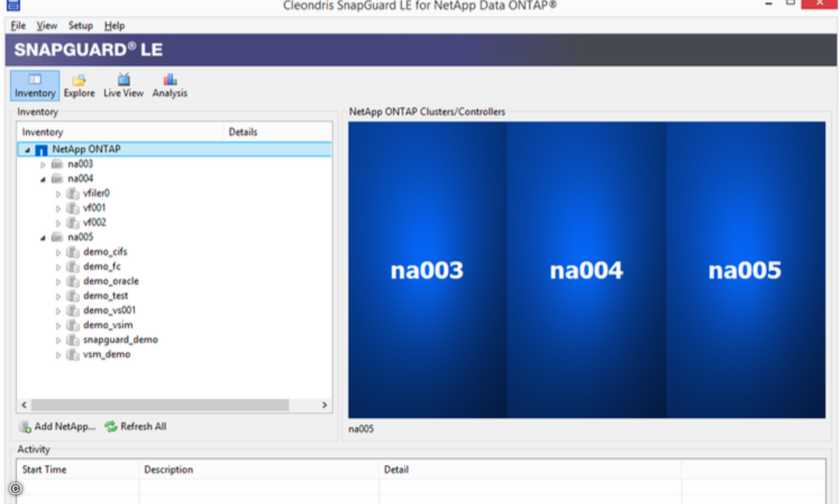Open the na003 controller tile
This screenshot has width=840, height=504.
[x=427, y=270]
